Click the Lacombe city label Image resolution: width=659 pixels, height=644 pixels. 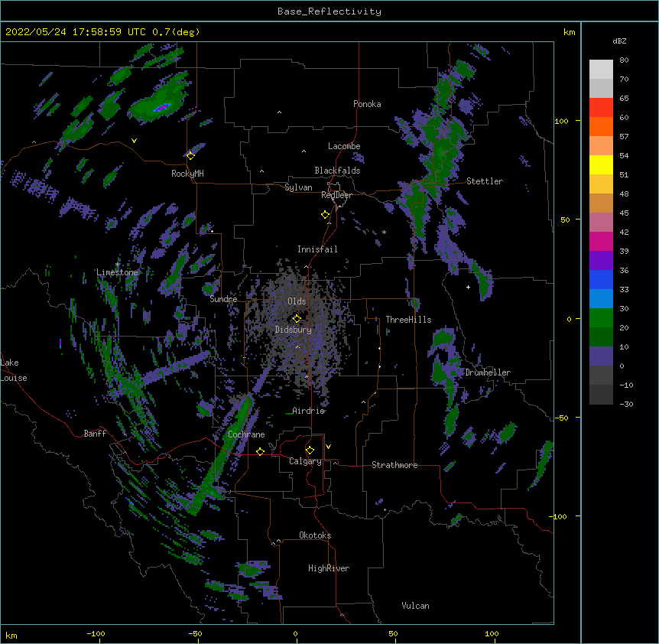(x=344, y=146)
